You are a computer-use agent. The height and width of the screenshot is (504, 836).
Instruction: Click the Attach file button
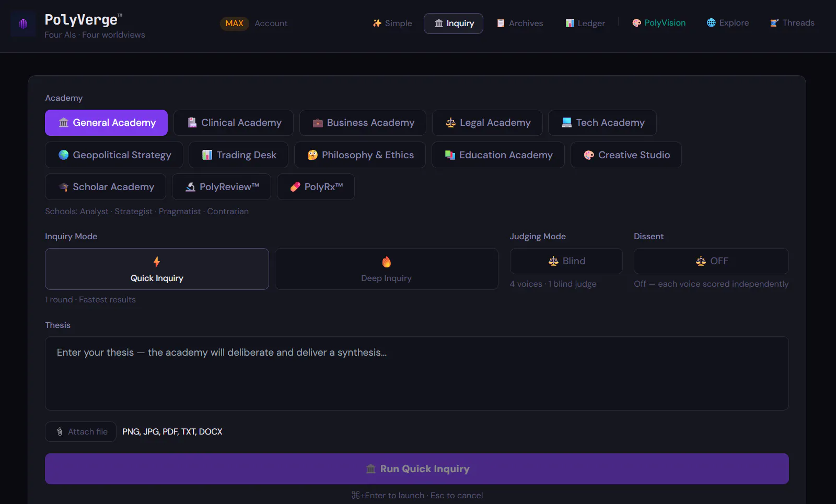[80, 432]
